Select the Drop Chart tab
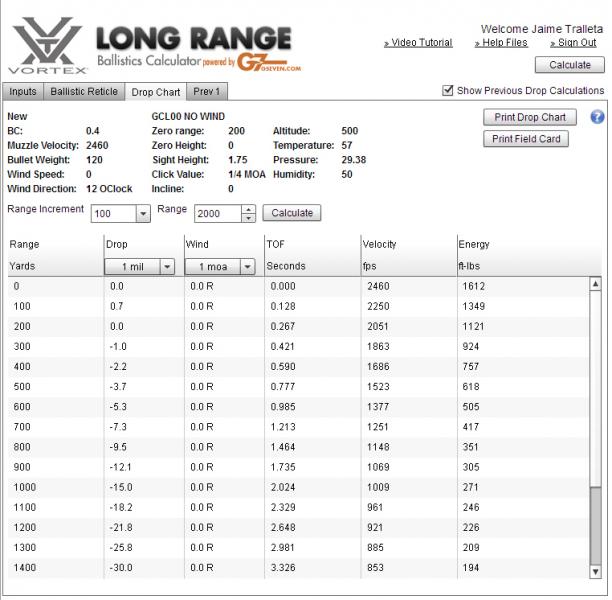The width and height of the screenshot is (612, 600). click(156, 92)
